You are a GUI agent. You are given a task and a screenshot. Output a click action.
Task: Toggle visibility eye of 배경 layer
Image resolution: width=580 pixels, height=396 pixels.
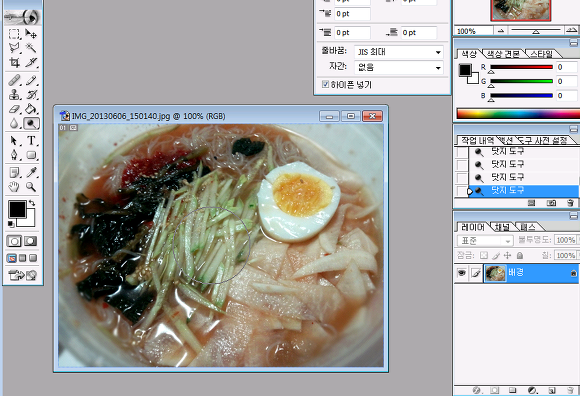[x=462, y=273]
